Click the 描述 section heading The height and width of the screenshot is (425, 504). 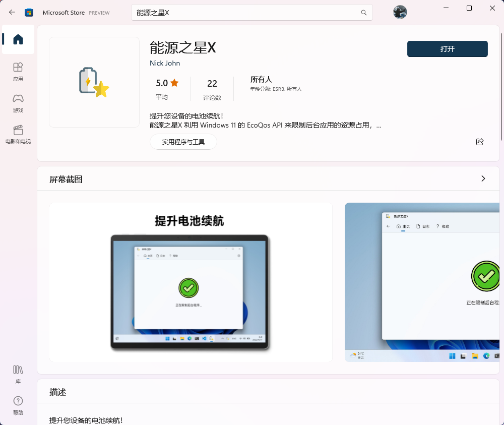pyautogui.click(x=57, y=392)
